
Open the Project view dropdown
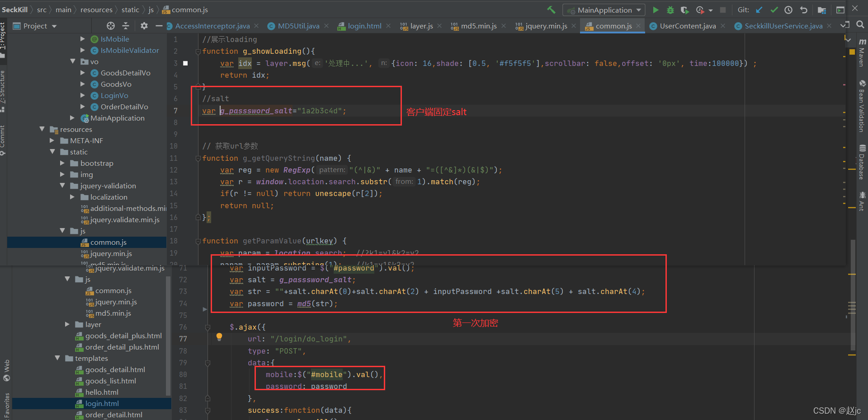tap(35, 26)
